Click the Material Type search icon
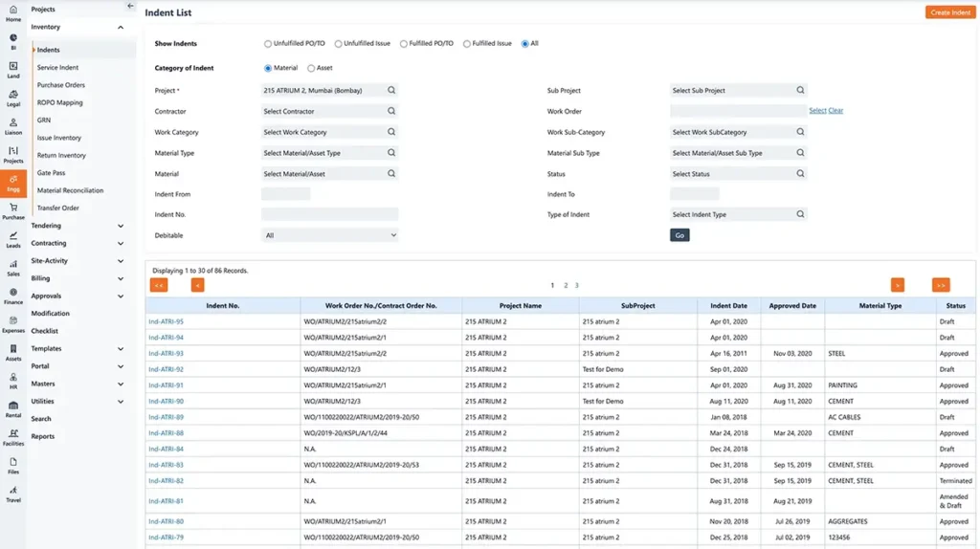The height and width of the screenshot is (549, 980). point(391,152)
